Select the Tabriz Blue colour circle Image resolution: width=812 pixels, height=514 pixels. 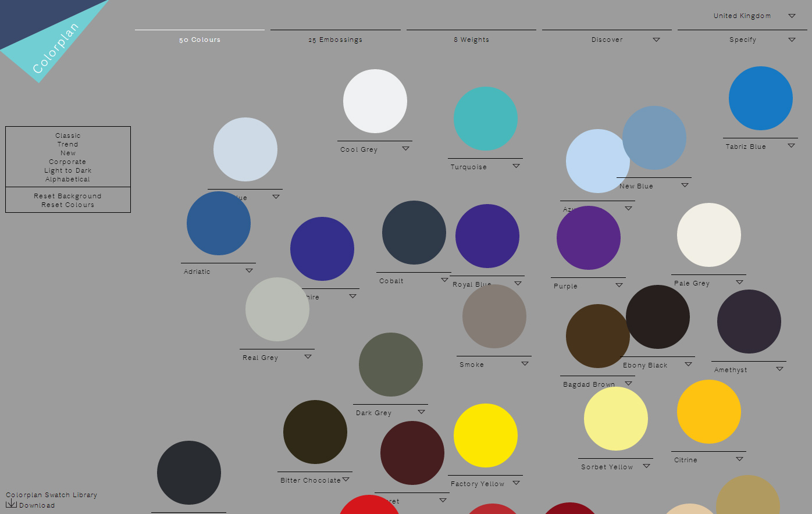coord(760,98)
